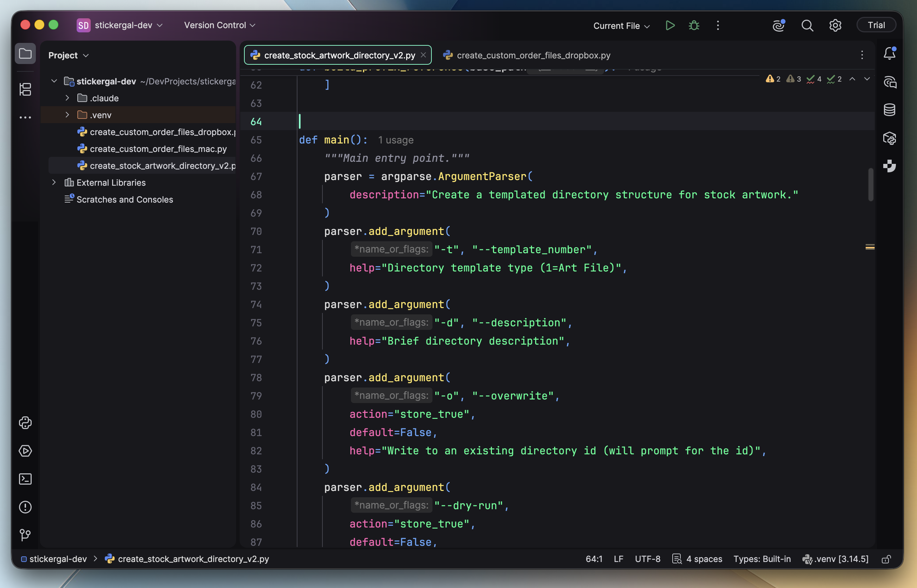Image resolution: width=917 pixels, height=588 pixels.
Task: Open editor tabs options menu
Action: coord(862,55)
